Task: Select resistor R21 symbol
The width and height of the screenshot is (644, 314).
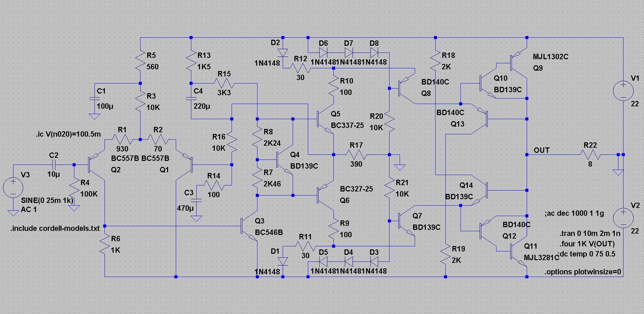Action: pos(389,188)
